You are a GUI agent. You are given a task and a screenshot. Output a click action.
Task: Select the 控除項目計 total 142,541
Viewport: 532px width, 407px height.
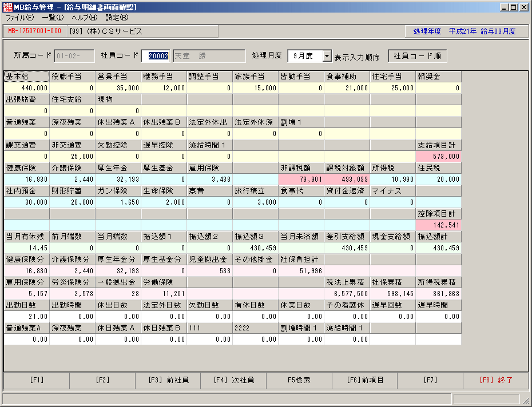coord(439,225)
